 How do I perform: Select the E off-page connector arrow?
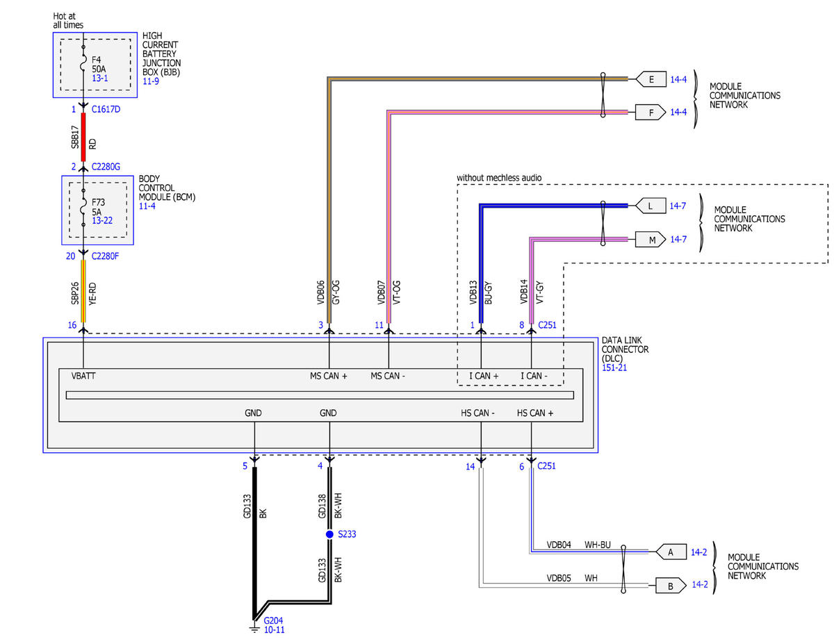pyautogui.click(x=650, y=79)
